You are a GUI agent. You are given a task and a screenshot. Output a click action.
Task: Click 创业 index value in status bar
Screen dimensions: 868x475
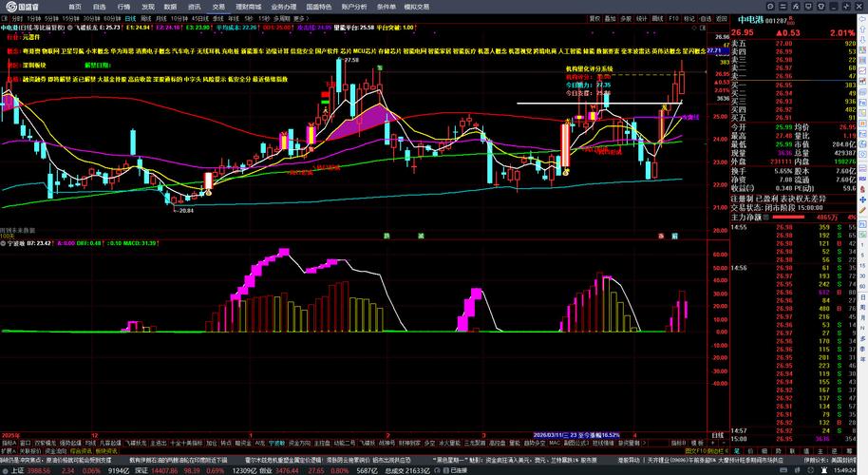click(288, 470)
